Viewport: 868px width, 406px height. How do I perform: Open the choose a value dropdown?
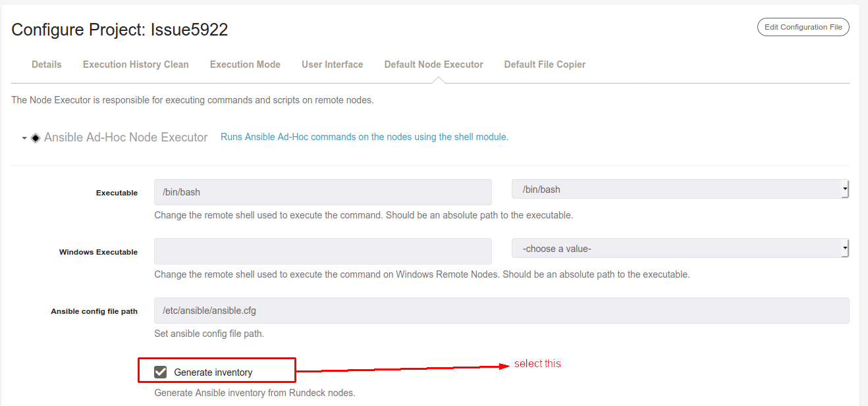(678, 248)
